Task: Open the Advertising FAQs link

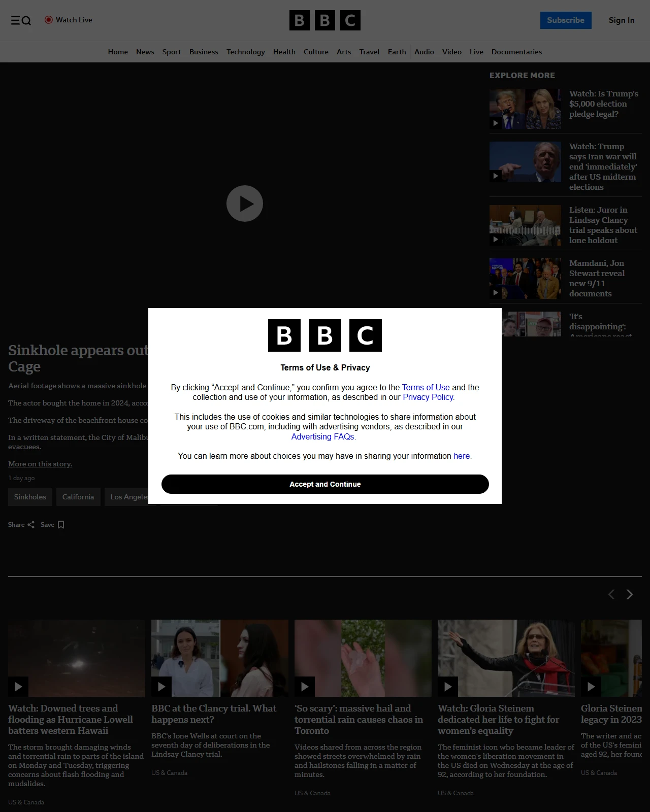Action: (323, 436)
